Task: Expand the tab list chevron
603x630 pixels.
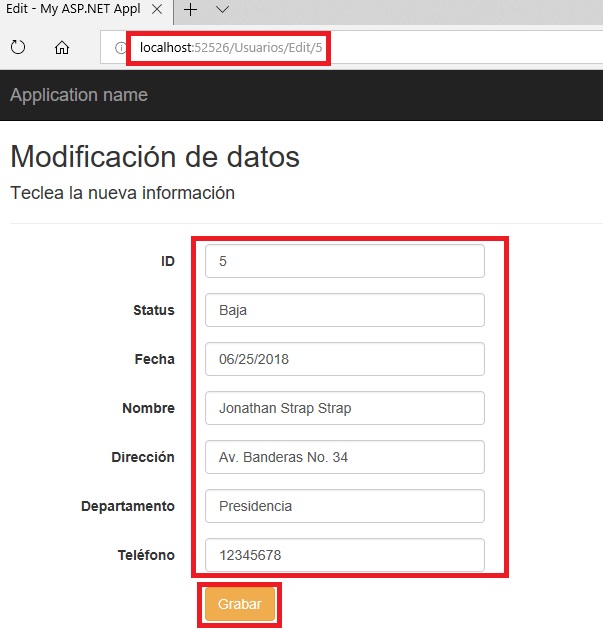Action: (x=222, y=10)
